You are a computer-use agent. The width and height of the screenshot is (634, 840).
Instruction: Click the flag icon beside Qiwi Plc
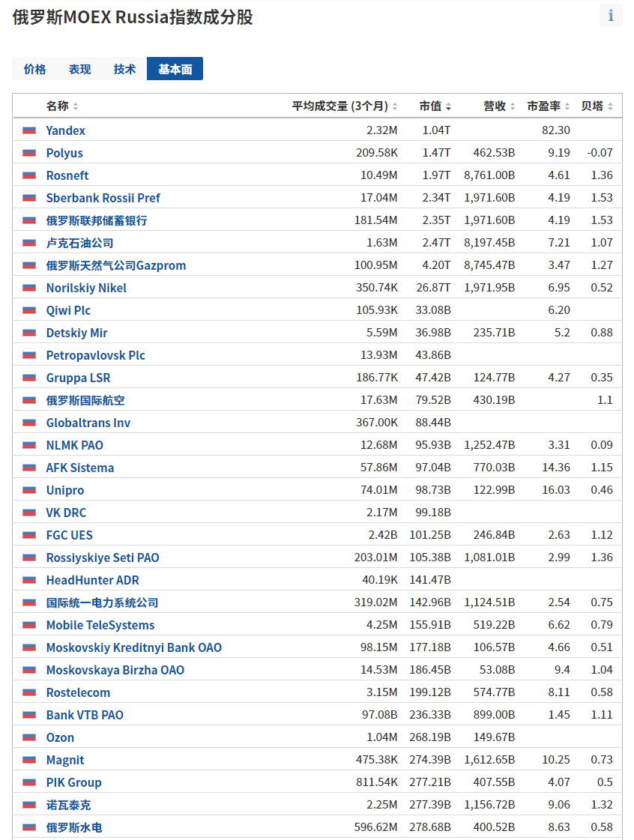(29, 310)
